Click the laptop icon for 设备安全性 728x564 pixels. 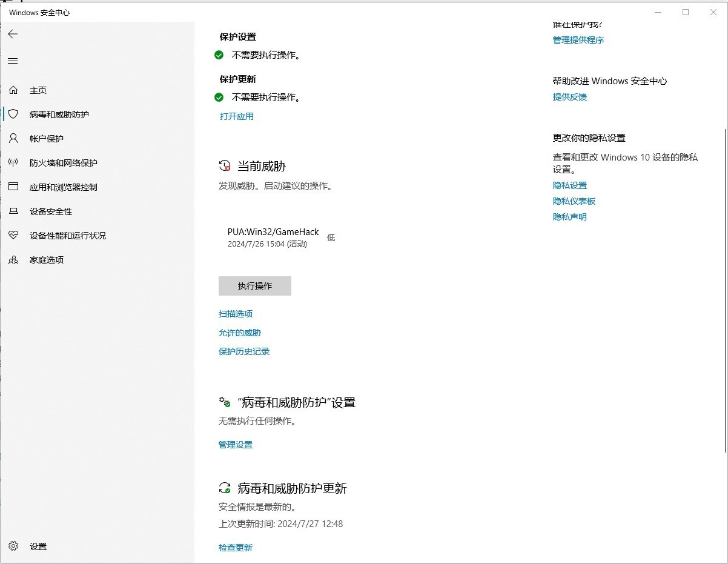[13, 211]
